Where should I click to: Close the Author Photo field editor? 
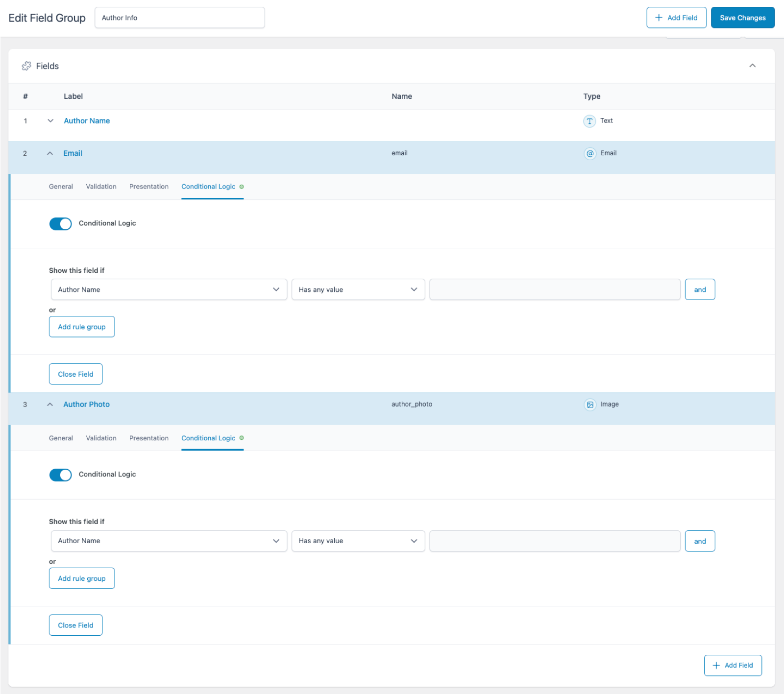75,625
